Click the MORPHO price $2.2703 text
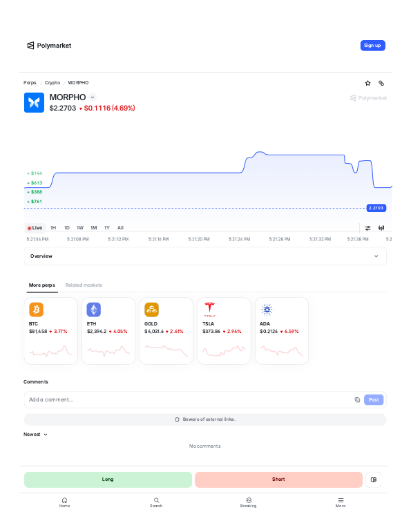411x532 pixels. 63,108
